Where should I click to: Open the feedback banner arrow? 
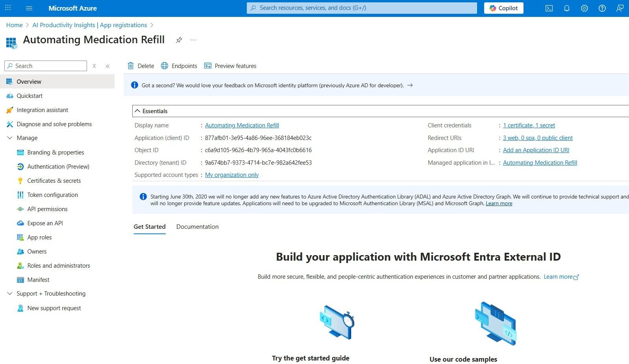coord(410,85)
